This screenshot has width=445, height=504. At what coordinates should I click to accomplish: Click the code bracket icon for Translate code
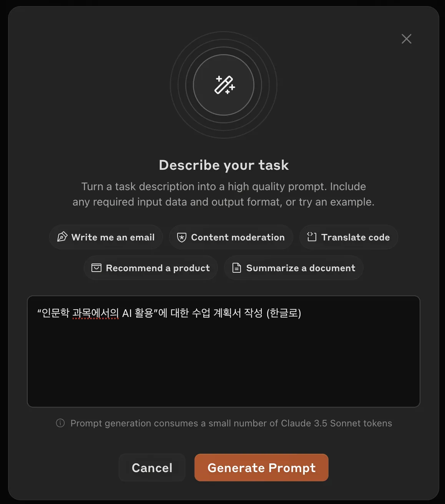point(312,237)
